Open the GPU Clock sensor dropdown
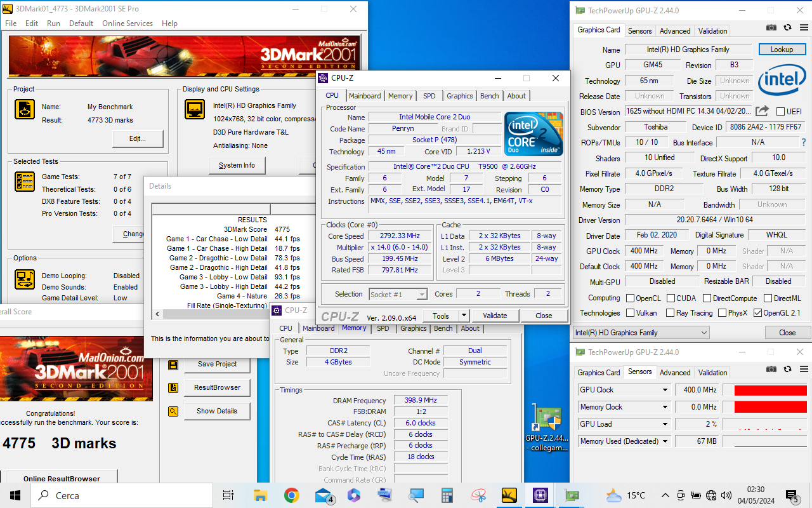The height and width of the screenshot is (508, 812). [665, 390]
